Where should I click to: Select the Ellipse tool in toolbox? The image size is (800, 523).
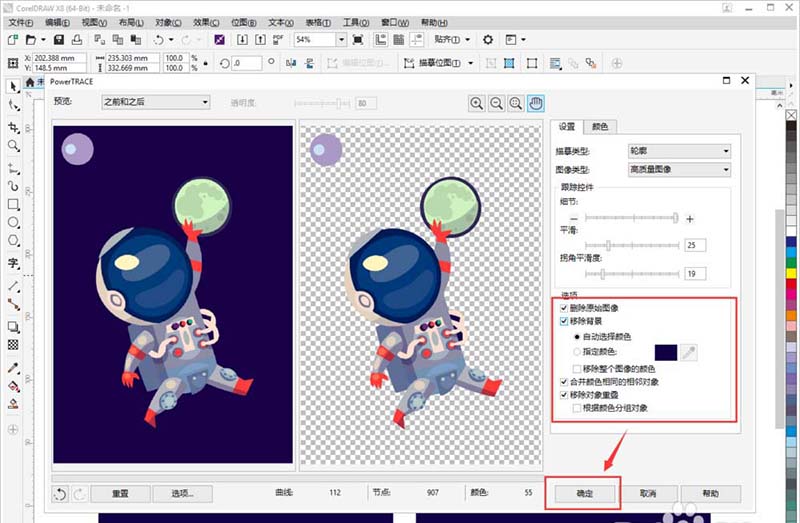[x=13, y=222]
